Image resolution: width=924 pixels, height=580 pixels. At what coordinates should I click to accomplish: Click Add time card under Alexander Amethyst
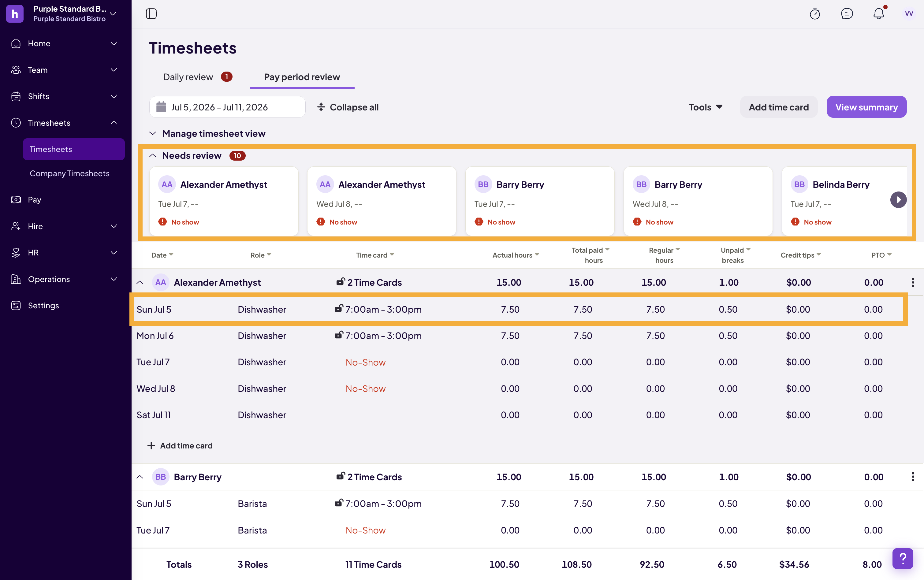pos(180,445)
